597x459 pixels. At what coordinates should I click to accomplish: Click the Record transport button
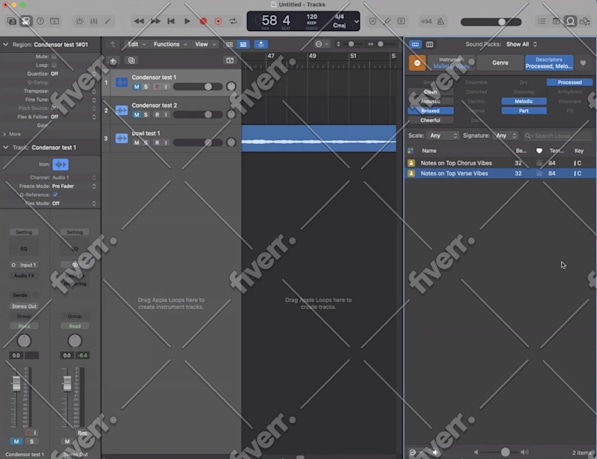[203, 21]
